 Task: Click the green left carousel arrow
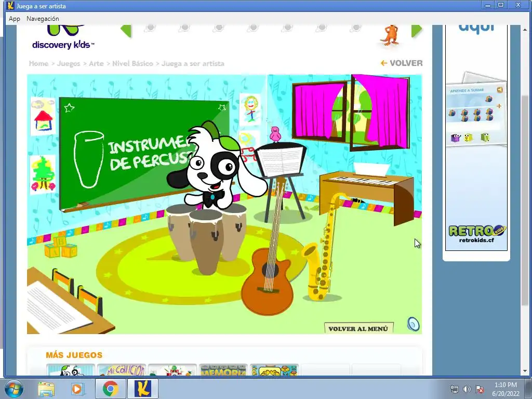click(126, 31)
